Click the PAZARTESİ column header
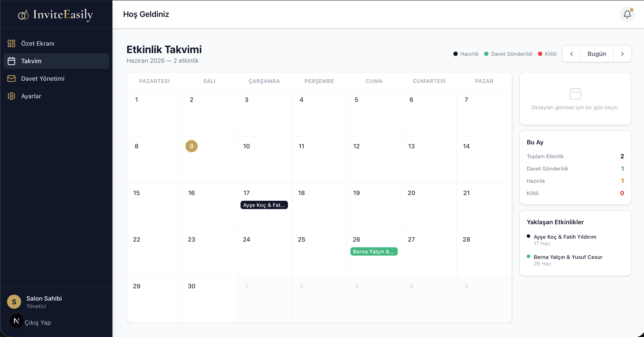This screenshot has height=337, width=644. pyautogui.click(x=154, y=81)
